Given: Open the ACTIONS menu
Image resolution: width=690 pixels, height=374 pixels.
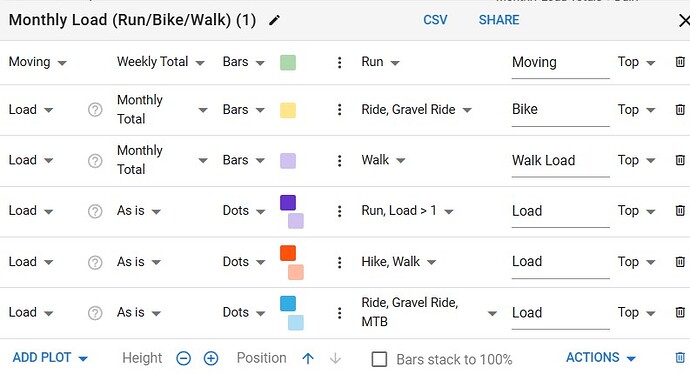Looking at the screenshot, I should (601, 358).
